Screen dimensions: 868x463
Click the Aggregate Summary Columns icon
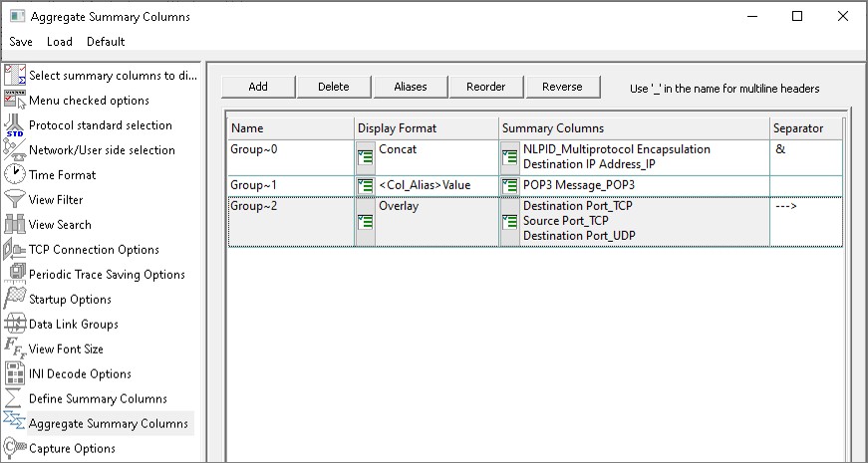click(x=14, y=421)
